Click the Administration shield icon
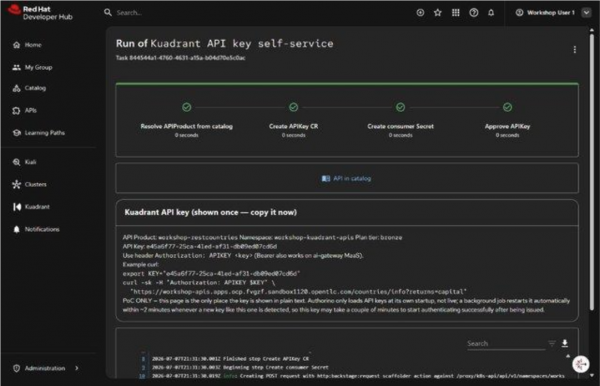 (x=16, y=368)
